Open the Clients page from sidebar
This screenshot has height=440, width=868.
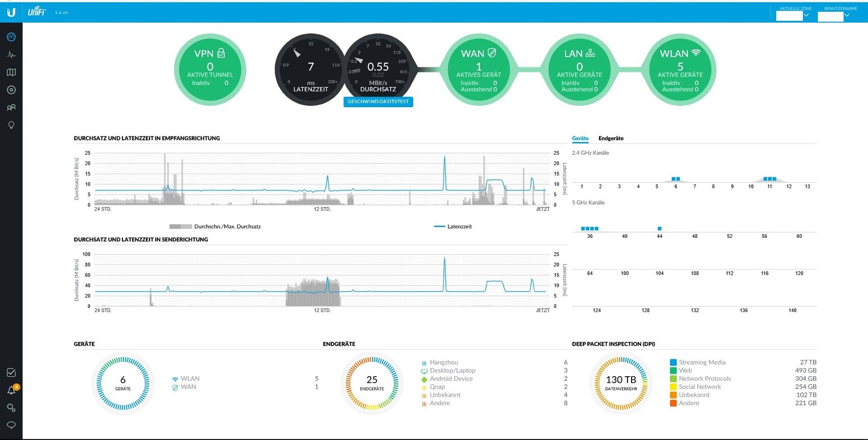point(11,108)
